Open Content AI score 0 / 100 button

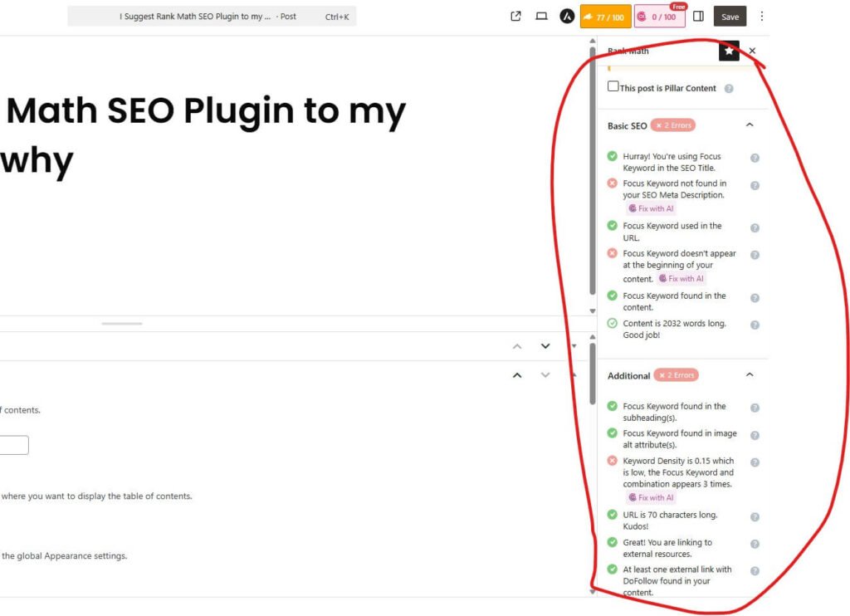tap(660, 17)
